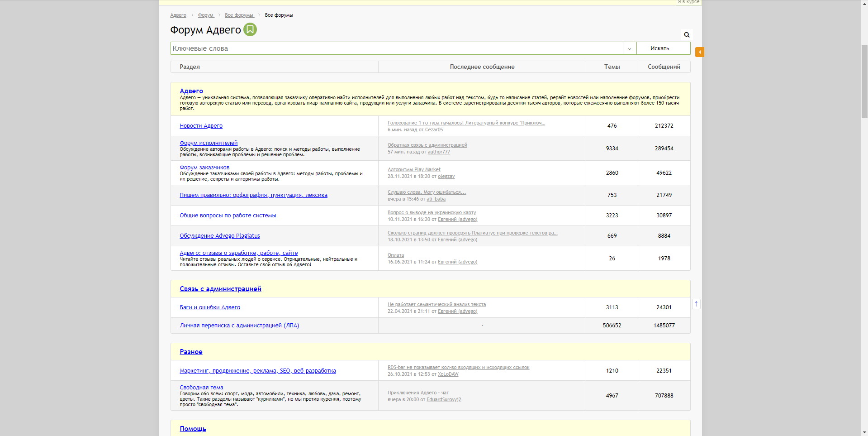Click the scrollbar up arrow

point(864,4)
